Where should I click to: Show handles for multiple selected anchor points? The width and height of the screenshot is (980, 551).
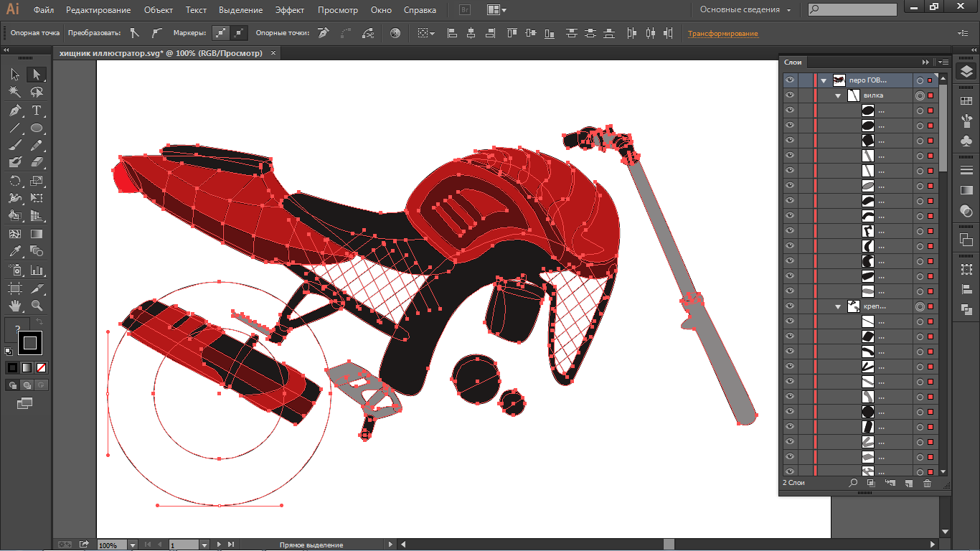click(x=222, y=33)
